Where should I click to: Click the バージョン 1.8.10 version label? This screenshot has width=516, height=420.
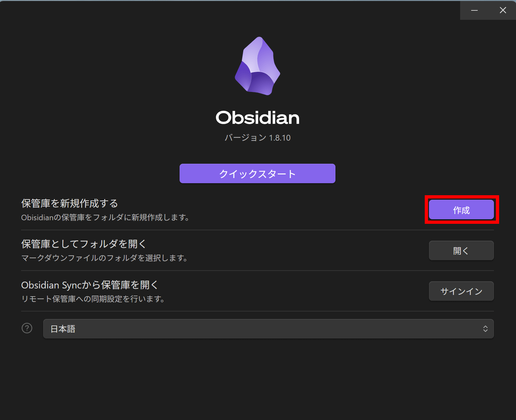(258, 138)
